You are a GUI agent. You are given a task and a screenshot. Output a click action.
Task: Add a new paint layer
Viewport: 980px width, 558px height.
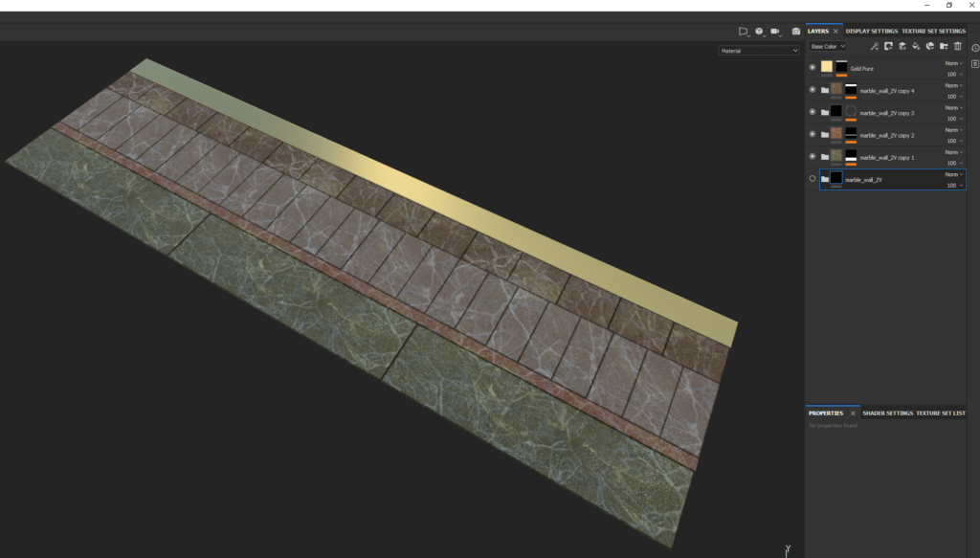point(902,46)
